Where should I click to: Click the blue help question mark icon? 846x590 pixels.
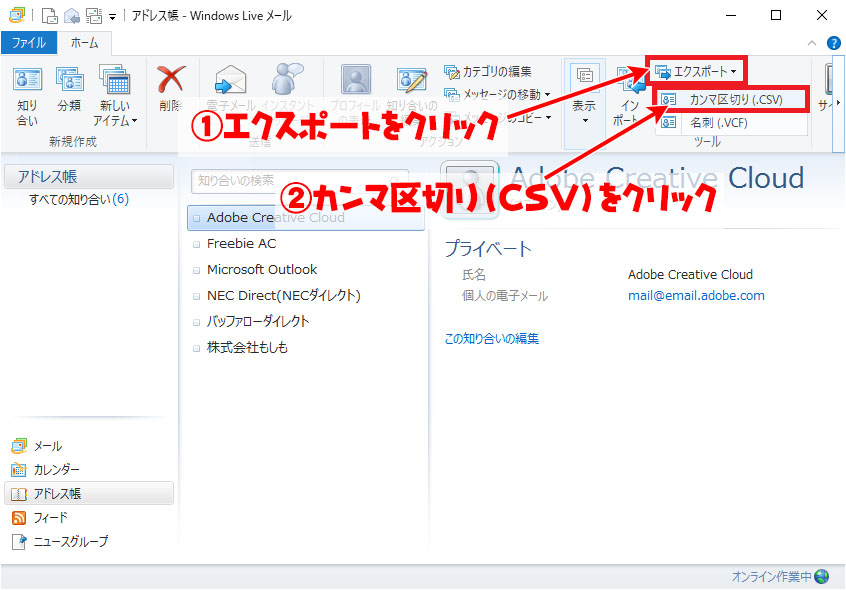834,43
